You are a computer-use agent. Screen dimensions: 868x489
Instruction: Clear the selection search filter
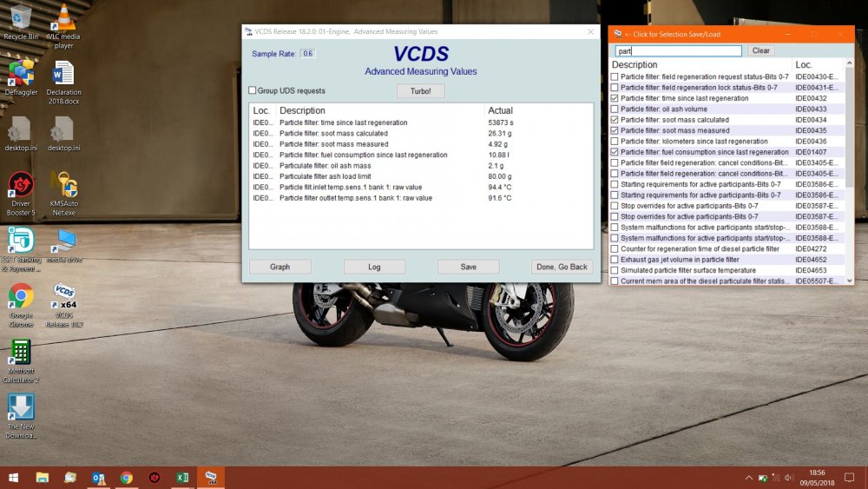761,50
